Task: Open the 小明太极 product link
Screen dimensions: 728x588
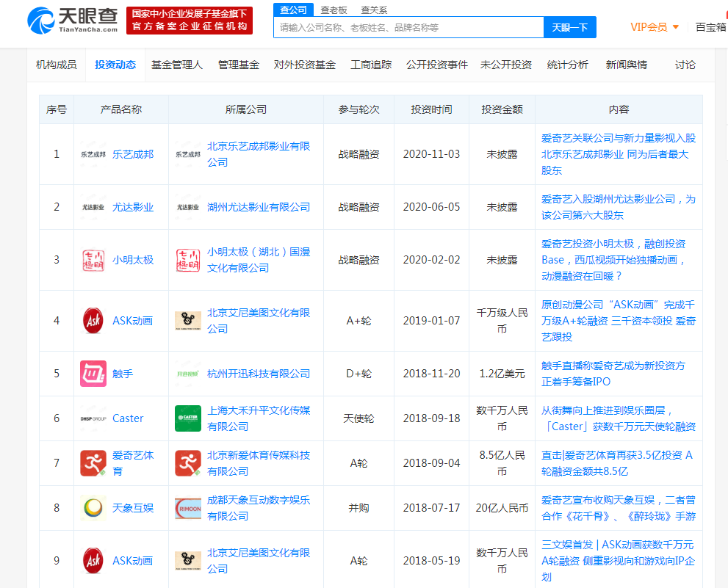Action: pyautogui.click(x=133, y=260)
